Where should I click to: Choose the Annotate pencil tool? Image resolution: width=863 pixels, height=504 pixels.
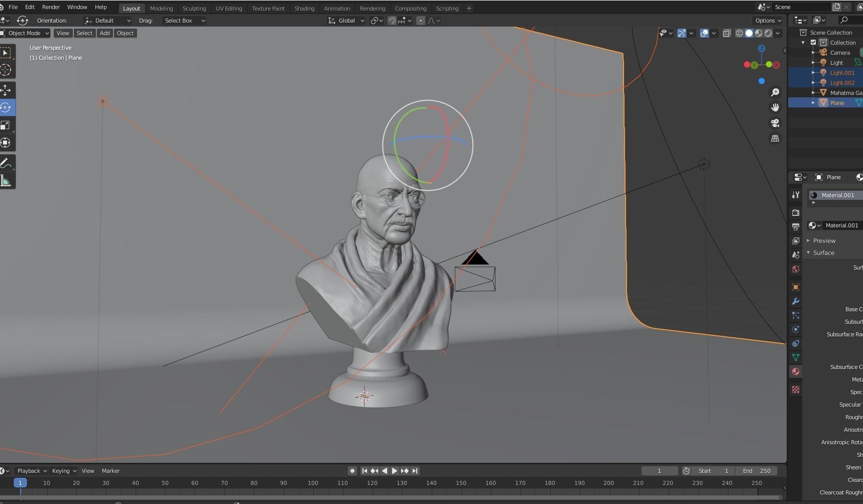click(6, 163)
